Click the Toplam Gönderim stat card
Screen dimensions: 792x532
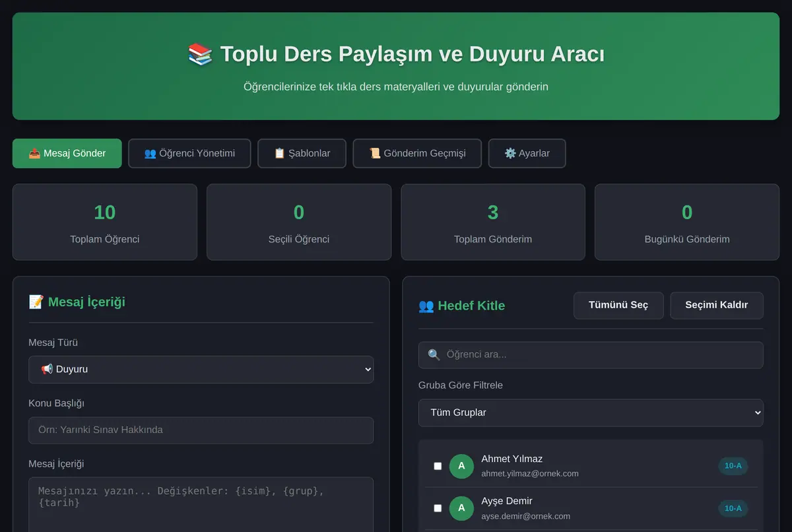(493, 222)
